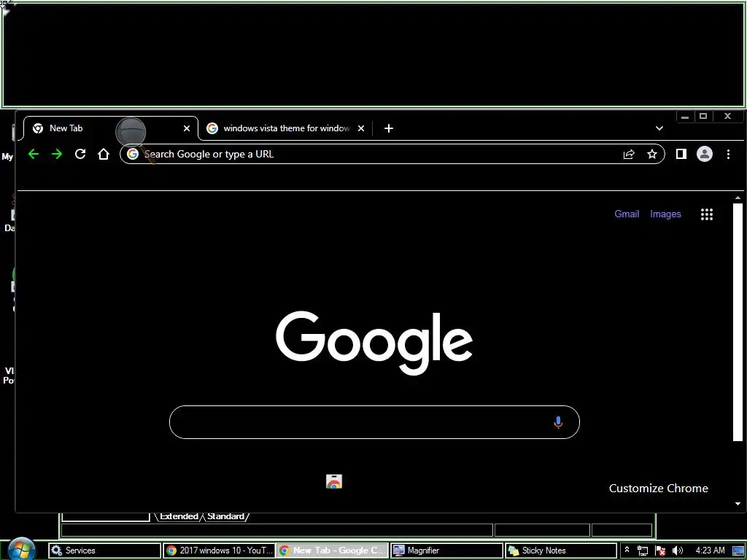This screenshot has height=560, width=747.
Task: Switch to windows vista theme tab
Action: (x=286, y=128)
